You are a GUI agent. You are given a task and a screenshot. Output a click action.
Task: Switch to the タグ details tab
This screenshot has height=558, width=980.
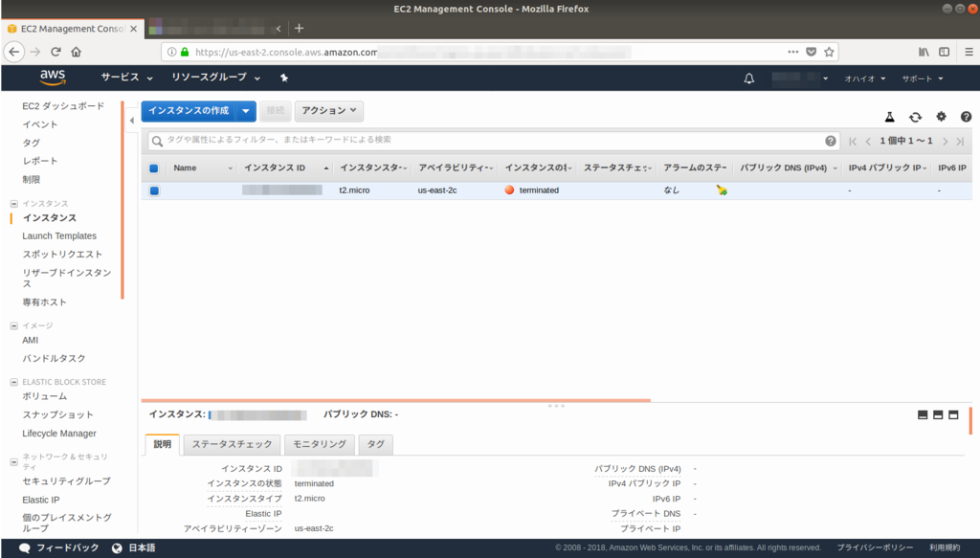point(375,444)
